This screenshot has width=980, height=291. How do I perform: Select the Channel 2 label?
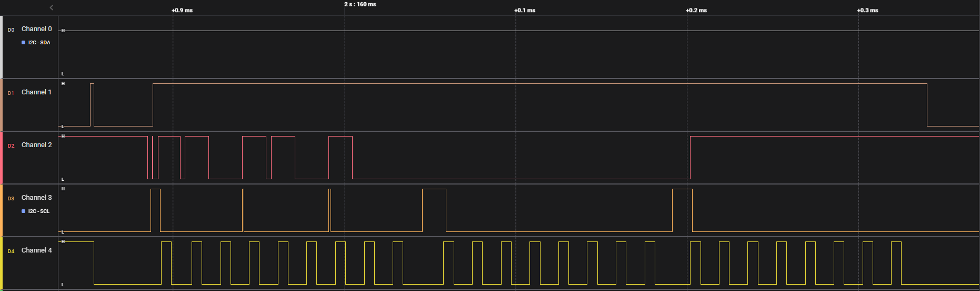pos(36,145)
